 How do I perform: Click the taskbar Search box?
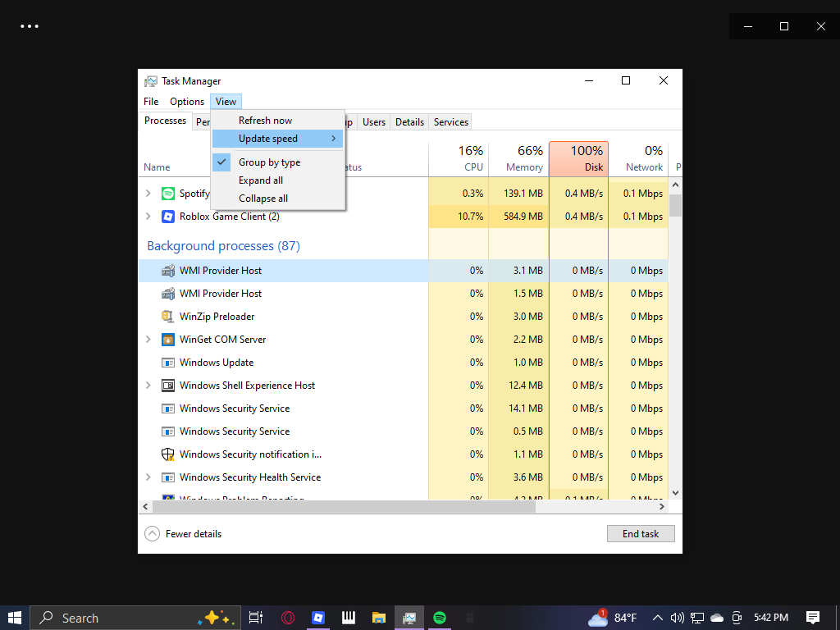[135, 618]
